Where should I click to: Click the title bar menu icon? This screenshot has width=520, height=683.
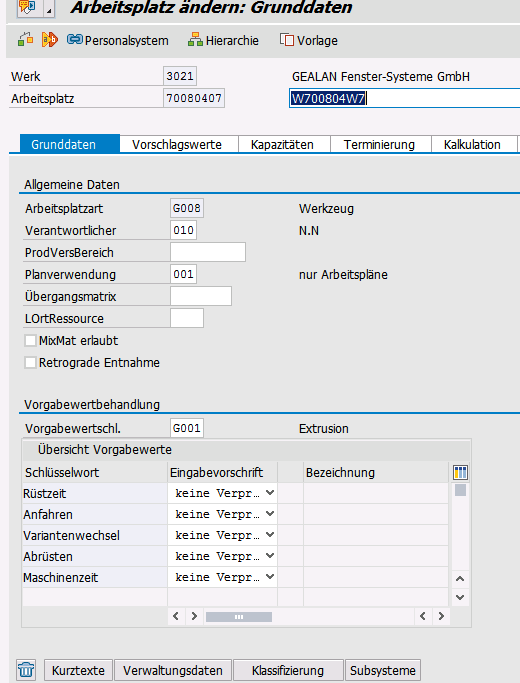point(27,7)
